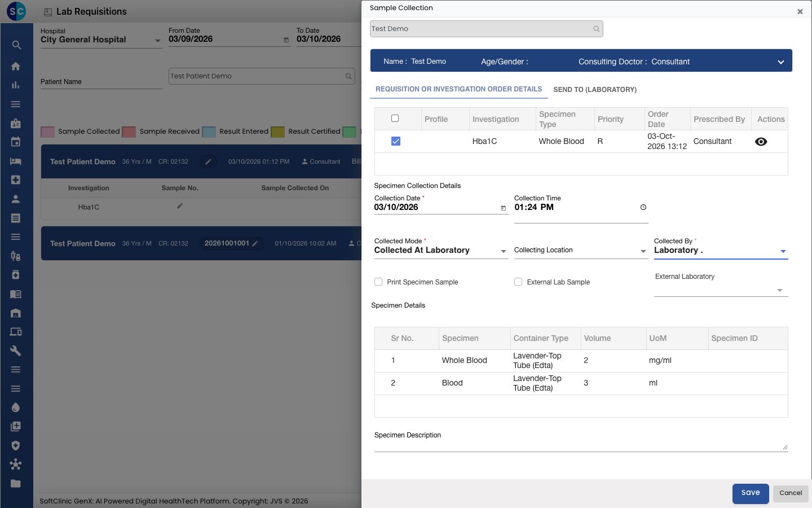Expand patient details chevron in blue header

pyautogui.click(x=781, y=62)
